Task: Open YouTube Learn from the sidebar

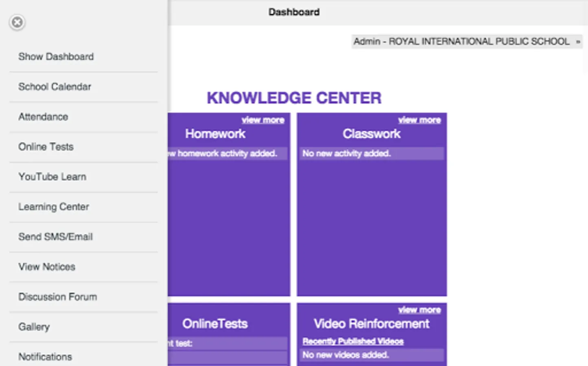Action: click(52, 177)
